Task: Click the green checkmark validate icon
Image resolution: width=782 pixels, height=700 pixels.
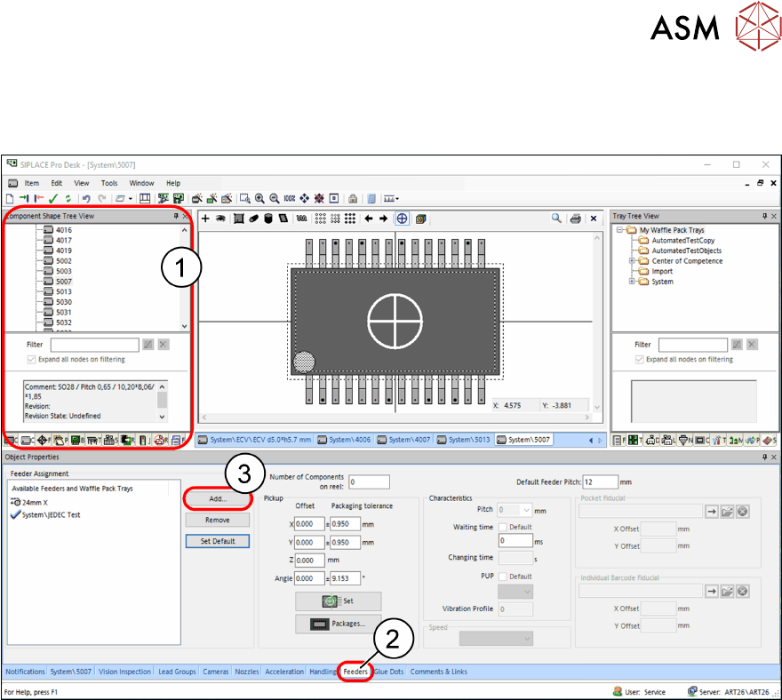Action: [53, 198]
